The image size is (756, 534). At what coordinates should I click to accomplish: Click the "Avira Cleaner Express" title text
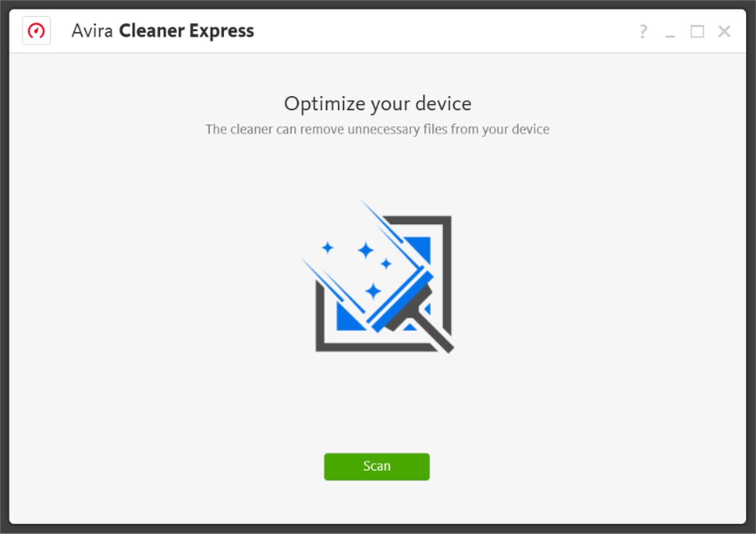click(163, 31)
